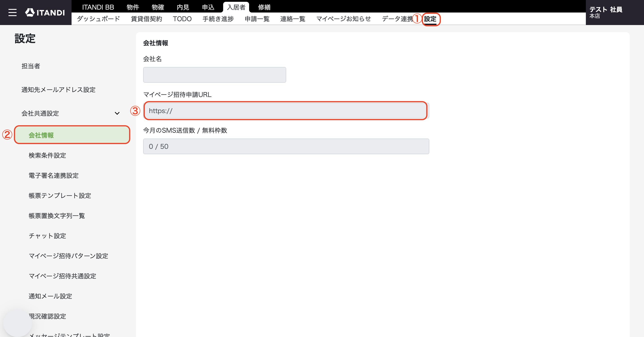The image size is (644, 337).
Task: Select the 入居者 tab
Action: (236, 7)
